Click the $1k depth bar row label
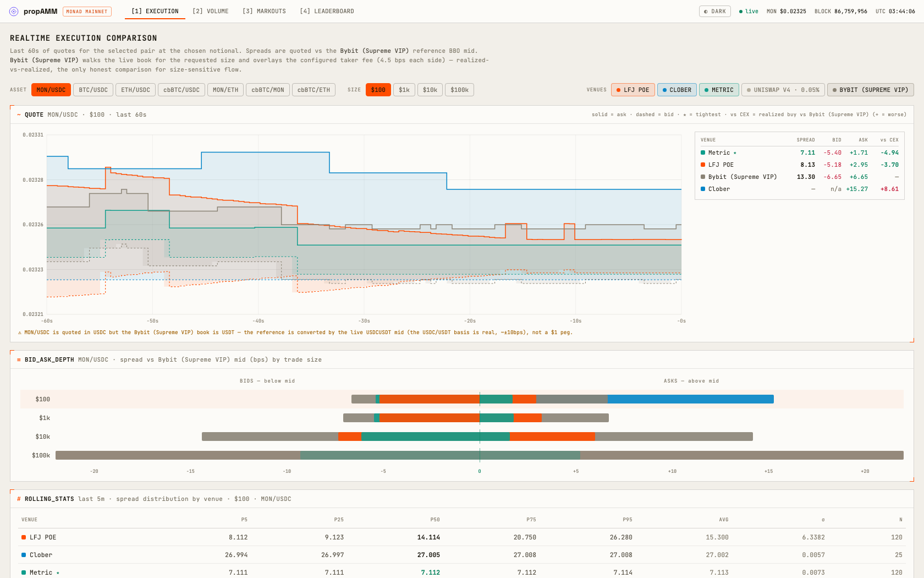The image size is (924, 578). [x=45, y=418]
